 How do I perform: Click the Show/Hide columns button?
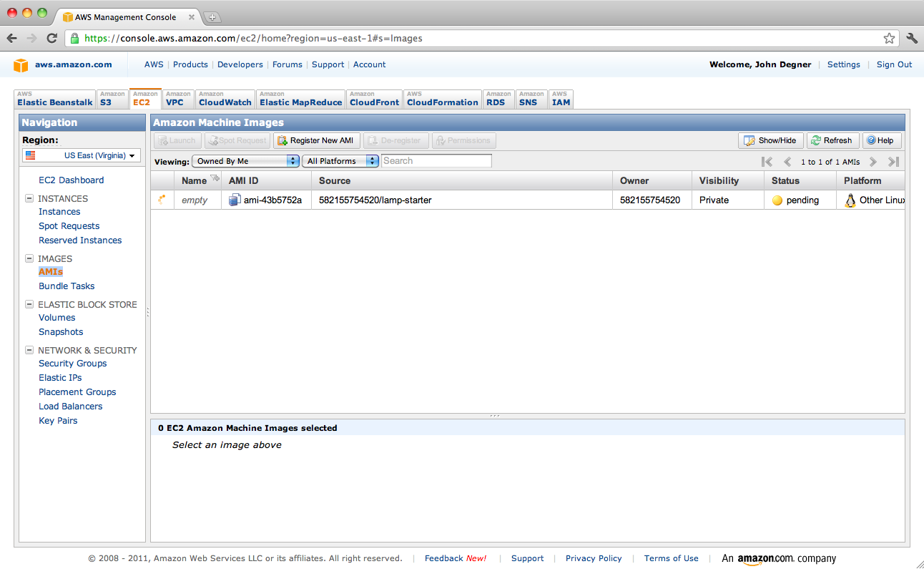pos(770,141)
